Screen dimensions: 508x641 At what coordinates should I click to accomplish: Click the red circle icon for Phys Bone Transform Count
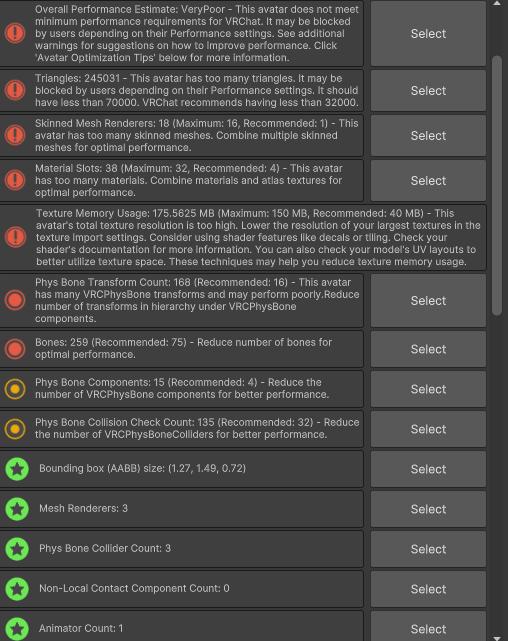pyautogui.click(x=15, y=300)
